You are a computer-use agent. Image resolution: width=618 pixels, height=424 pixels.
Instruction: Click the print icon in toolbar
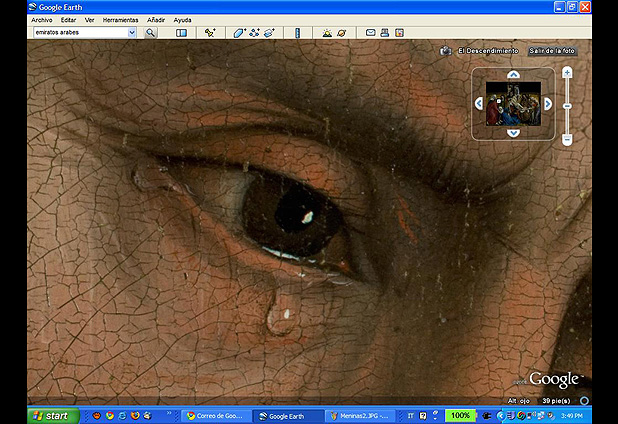coord(383,32)
